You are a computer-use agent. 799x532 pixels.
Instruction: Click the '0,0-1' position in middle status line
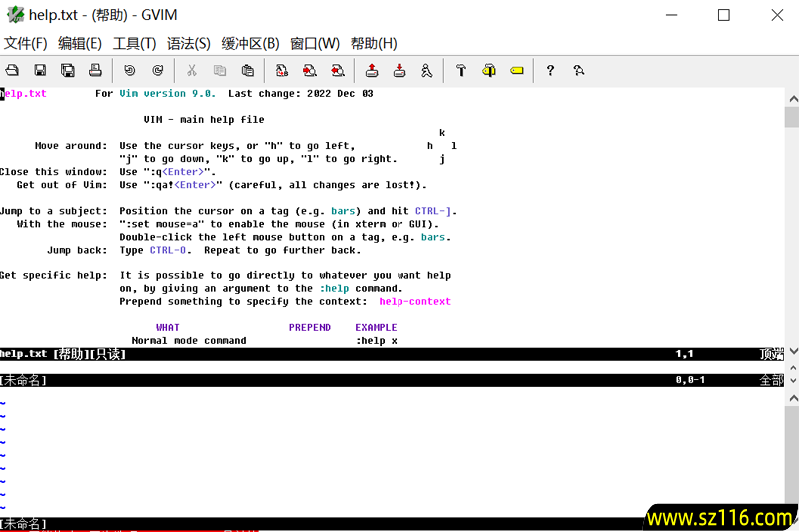point(690,380)
